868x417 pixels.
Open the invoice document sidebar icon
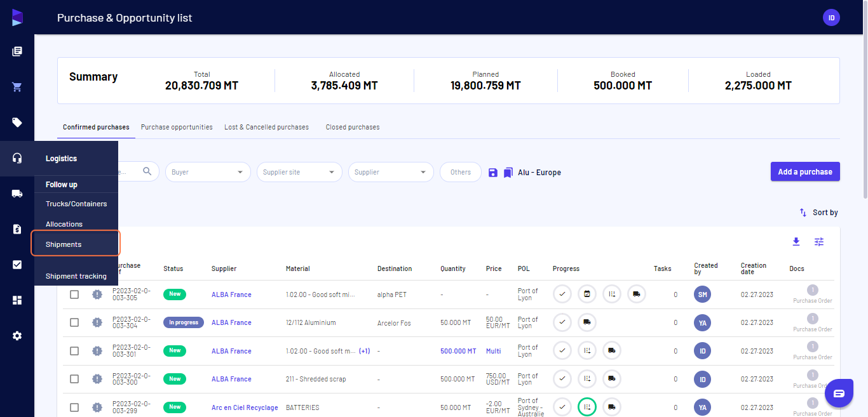[x=17, y=229]
